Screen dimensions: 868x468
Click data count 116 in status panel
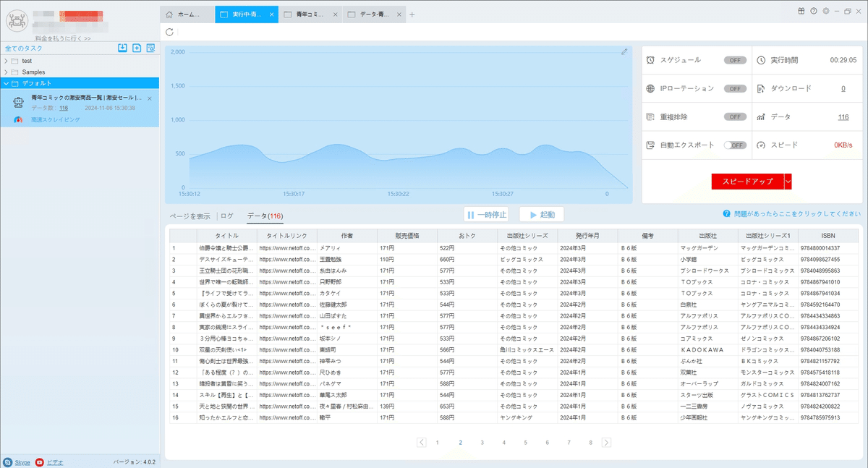pos(843,116)
